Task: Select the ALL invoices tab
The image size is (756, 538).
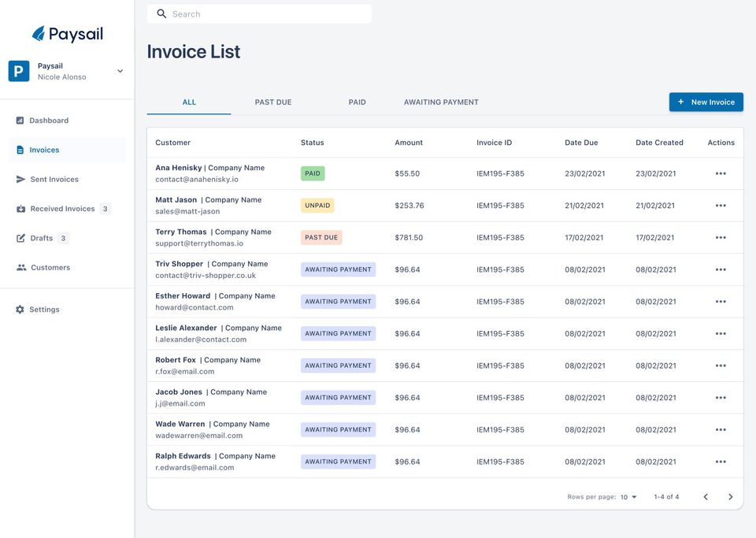Action: point(189,102)
